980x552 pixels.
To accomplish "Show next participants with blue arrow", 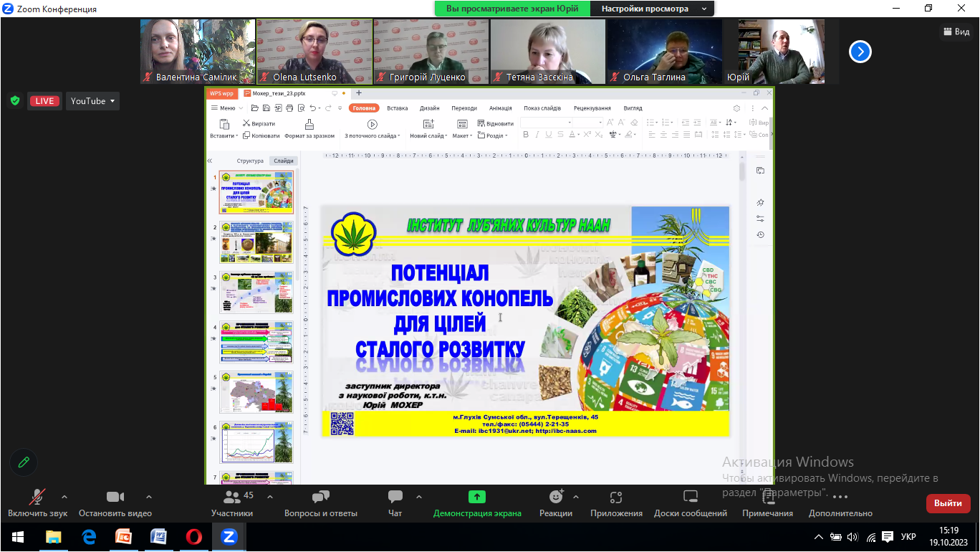I will 860,52.
